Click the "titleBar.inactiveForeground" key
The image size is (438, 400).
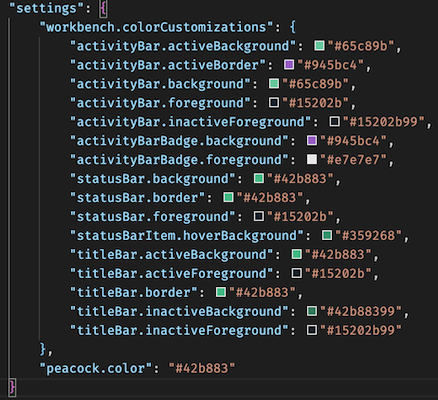(x=179, y=331)
